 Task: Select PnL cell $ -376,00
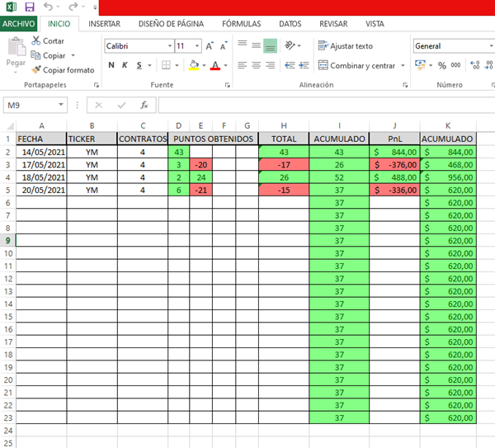(x=394, y=165)
